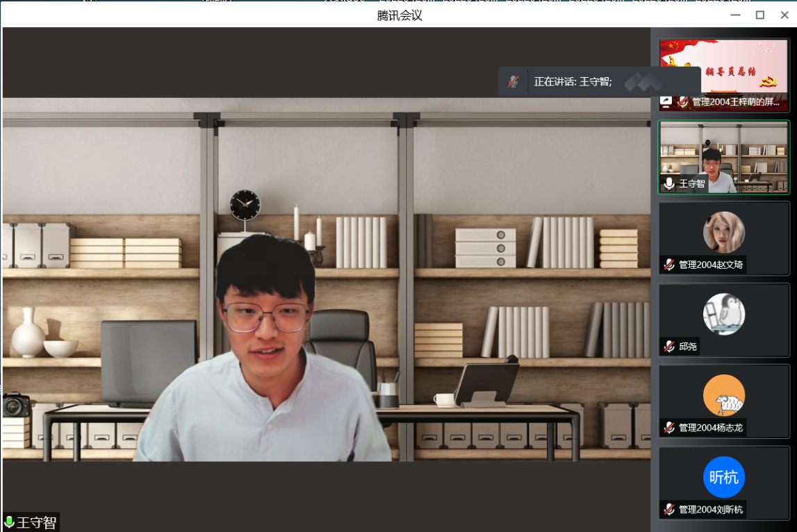797x532 pixels.
Task: Click the active mic icon on 王守智 thumbnail
Action: pos(669,183)
